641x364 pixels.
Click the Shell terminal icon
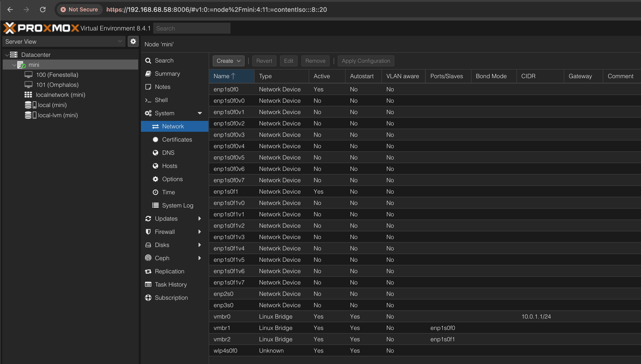(x=148, y=100)
